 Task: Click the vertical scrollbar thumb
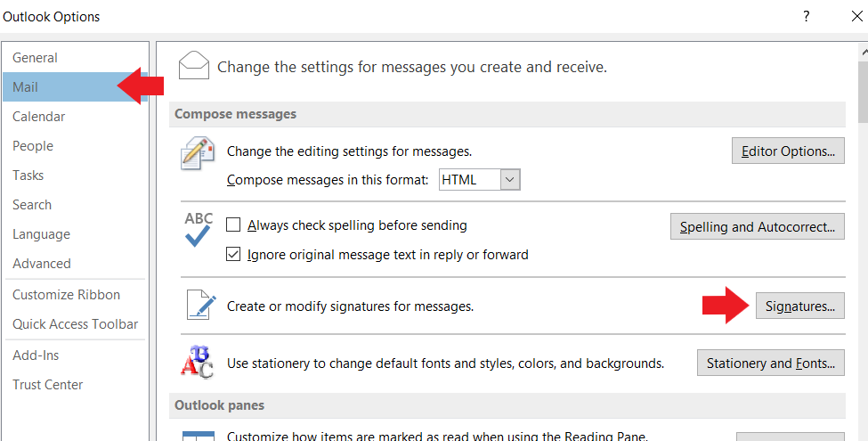click(863, 92)
